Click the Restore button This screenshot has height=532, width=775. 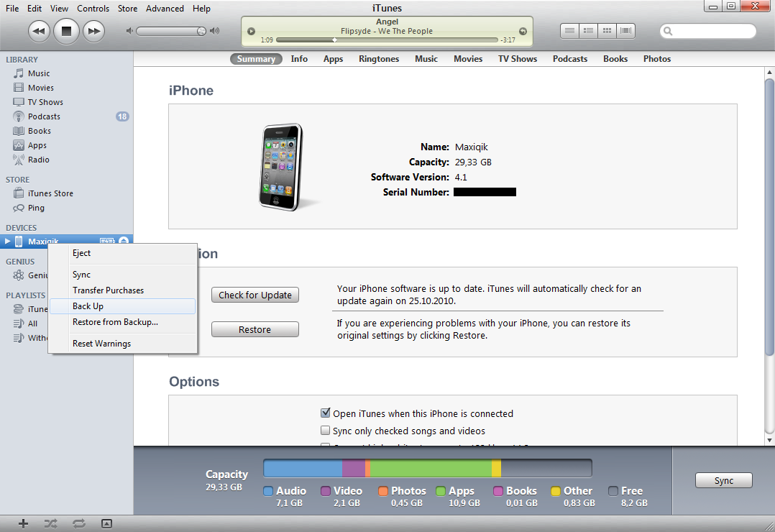click(x=255, y=330)
